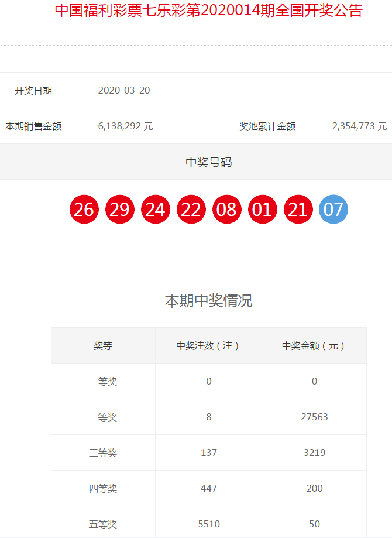Pick the red ball numbered 22

191,209
